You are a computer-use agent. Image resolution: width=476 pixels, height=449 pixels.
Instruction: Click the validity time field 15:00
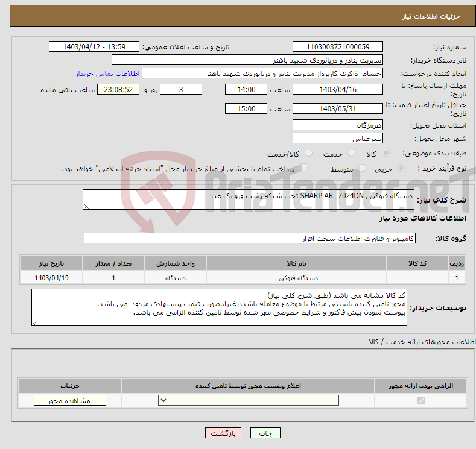(x=246, y=108)
